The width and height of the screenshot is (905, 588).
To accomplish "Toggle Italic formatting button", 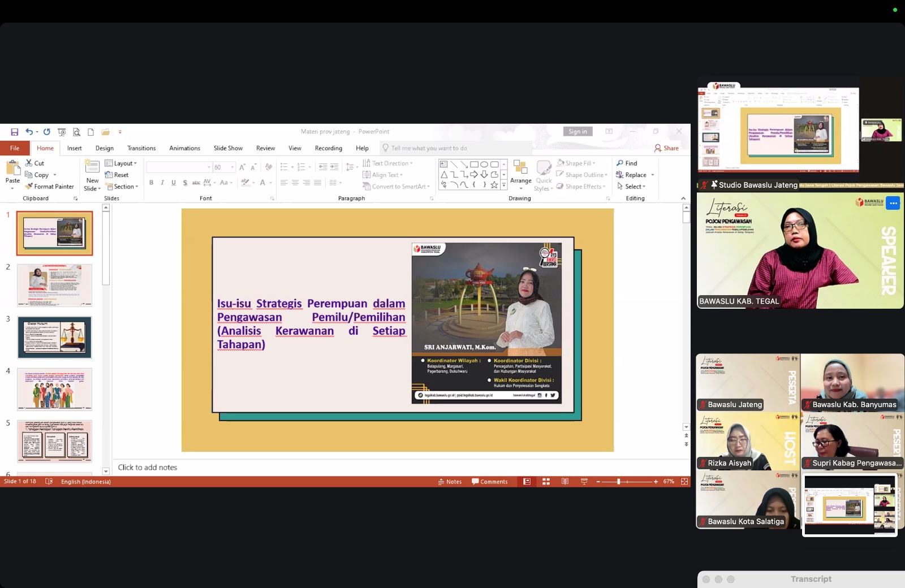I will [162, 183].
